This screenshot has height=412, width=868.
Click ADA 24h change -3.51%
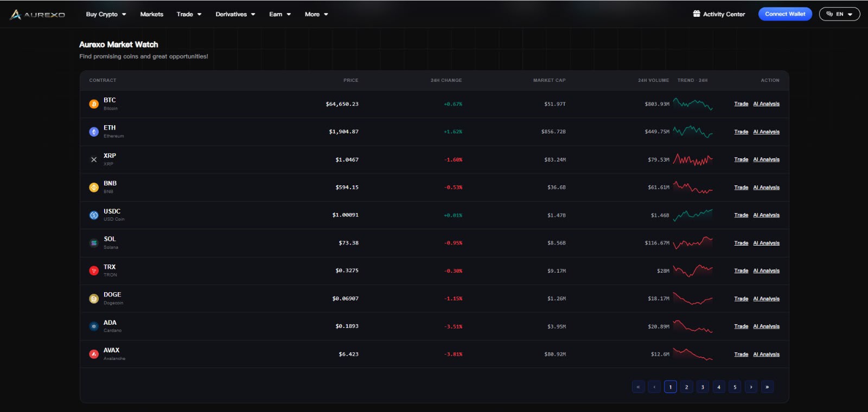tap(453, 327)
